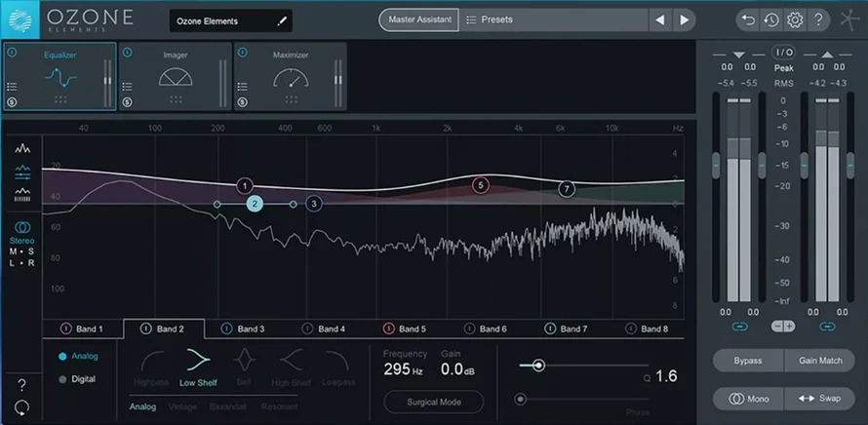The height and width of the screenshot is (425, 868).
Task: Click the bottom-left help question mark
Action: coord(21,385)
